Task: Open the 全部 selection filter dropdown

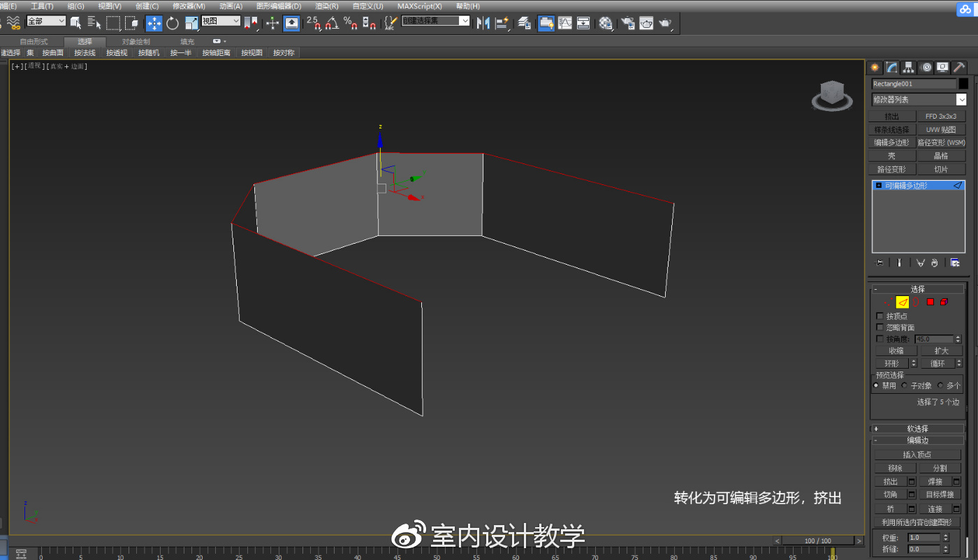Action: 46,21
